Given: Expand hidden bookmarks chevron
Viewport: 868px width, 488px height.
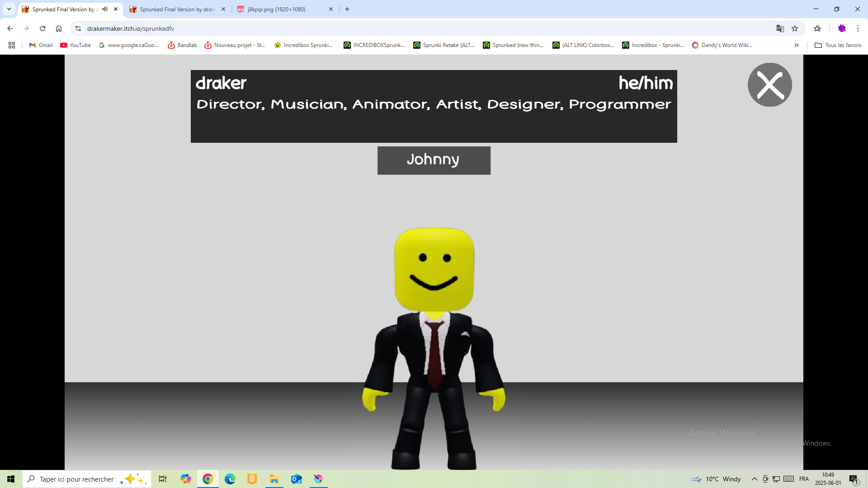Looking at the screenshot, I should coord(796,45).
